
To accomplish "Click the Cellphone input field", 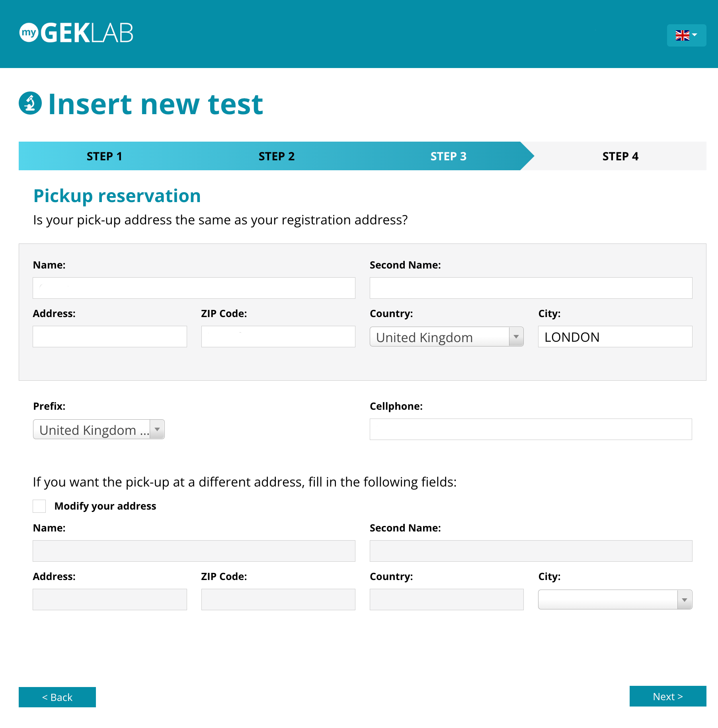I will tap(531, 429).
